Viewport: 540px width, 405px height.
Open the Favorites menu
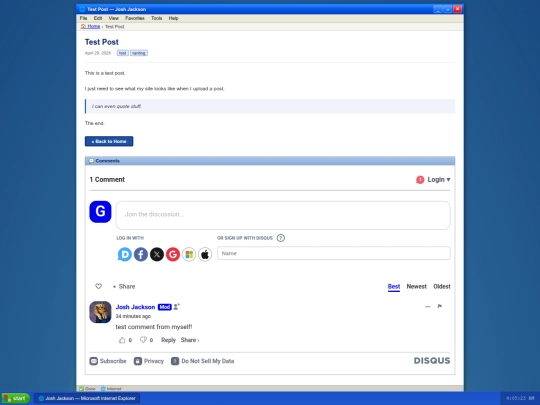pos(135,18)
